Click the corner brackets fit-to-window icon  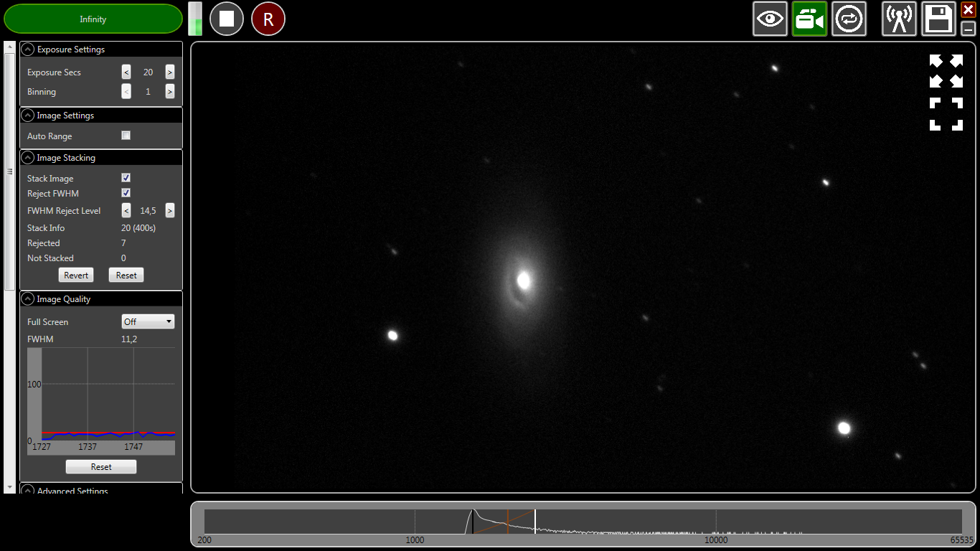tap(946, 114)
